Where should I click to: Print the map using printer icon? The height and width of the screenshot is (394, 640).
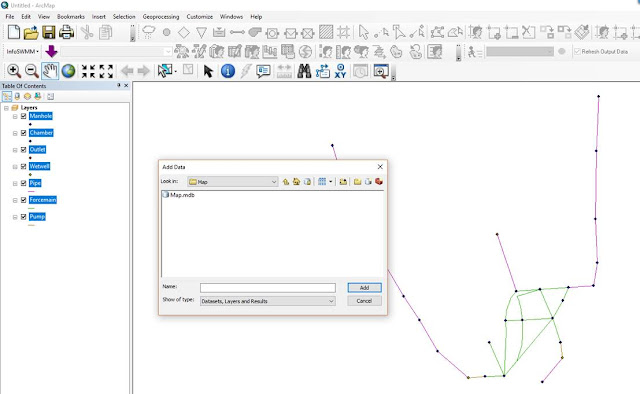(66, 32)
